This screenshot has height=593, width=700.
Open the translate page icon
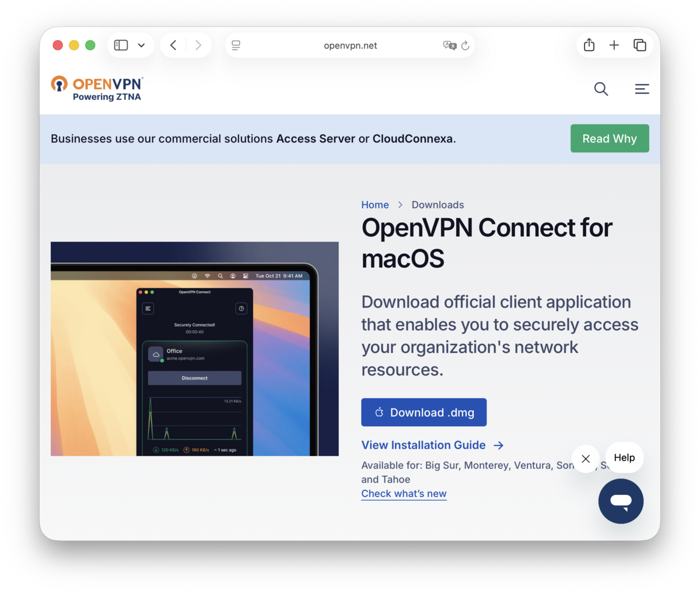[x=449, y=46]
